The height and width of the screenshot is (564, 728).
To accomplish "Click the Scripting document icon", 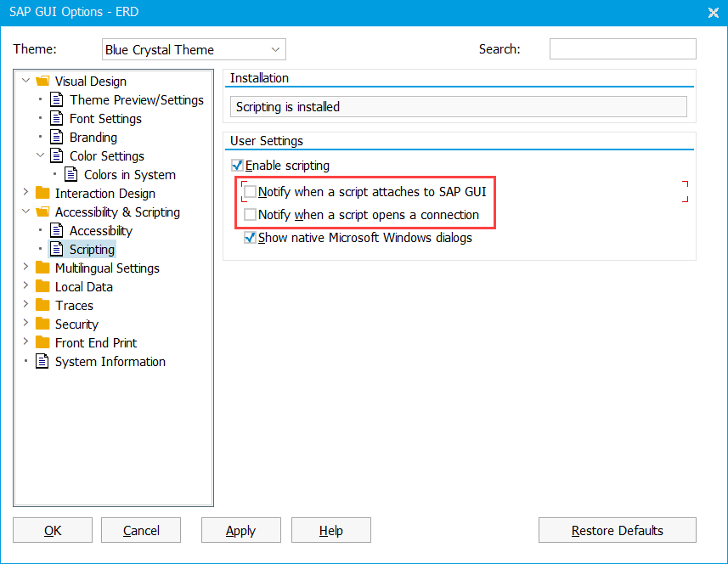I will pos(57,249).
